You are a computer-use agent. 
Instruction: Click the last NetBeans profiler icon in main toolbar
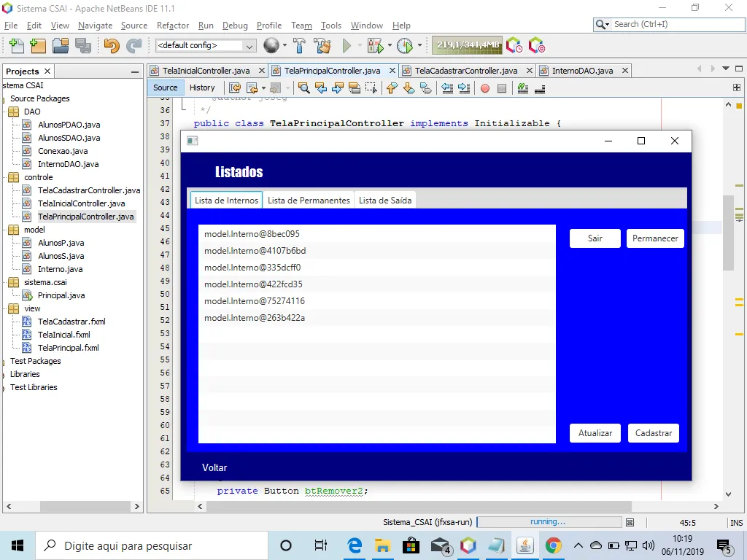[536, 45]
